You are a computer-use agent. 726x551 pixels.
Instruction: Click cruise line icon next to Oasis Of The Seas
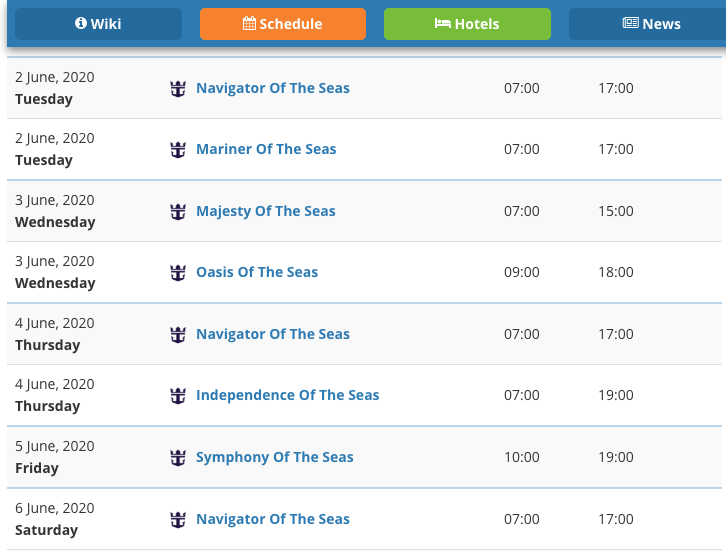[x=178, y=273]
